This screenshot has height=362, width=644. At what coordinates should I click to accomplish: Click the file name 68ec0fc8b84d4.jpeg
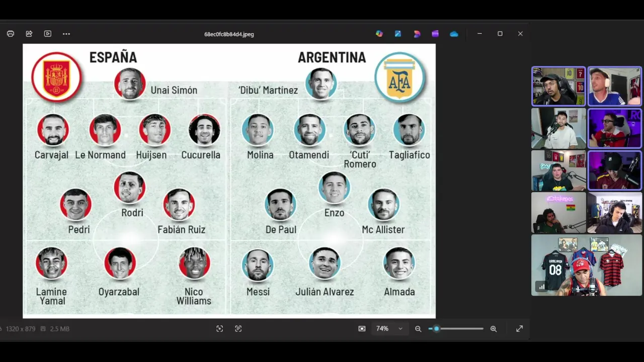tap(229, 34)
